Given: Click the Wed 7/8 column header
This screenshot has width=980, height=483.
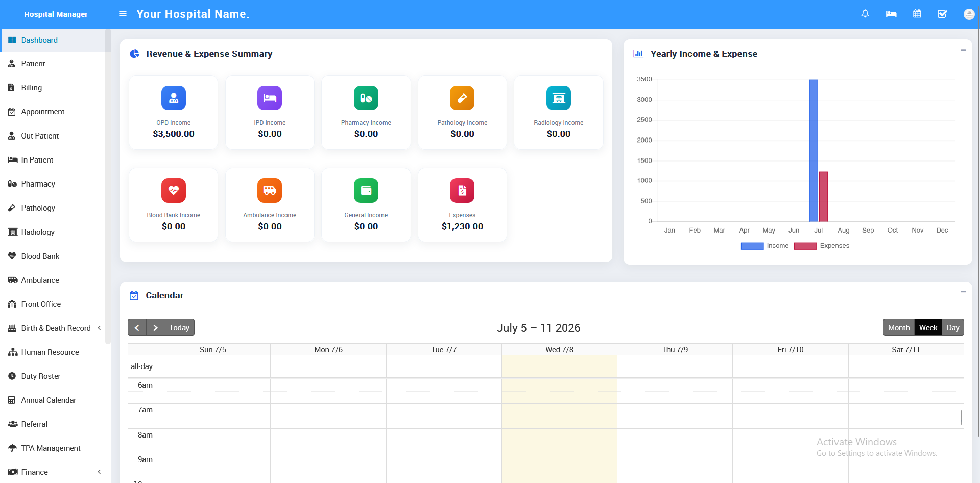Looking at the screenshot, I should 559,350.
